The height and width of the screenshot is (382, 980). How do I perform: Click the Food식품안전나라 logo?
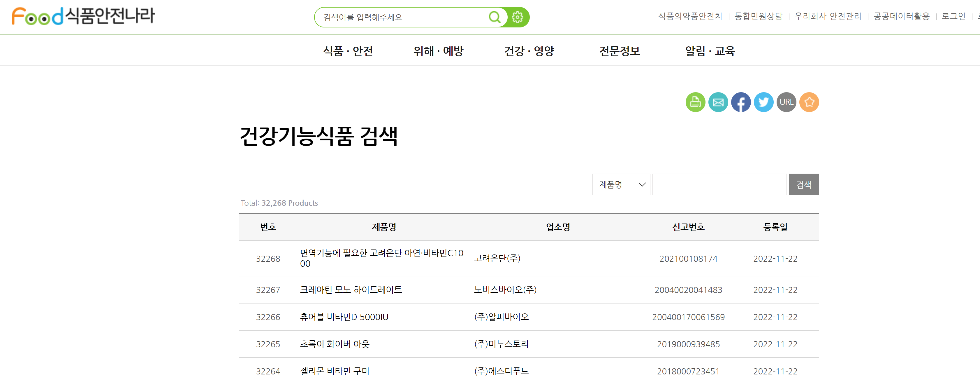(83, 16)
